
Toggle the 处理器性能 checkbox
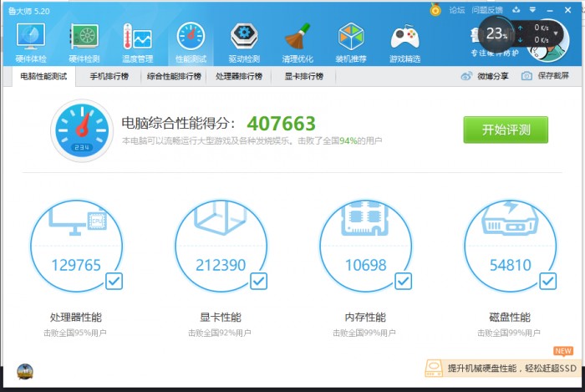point(114,281)
